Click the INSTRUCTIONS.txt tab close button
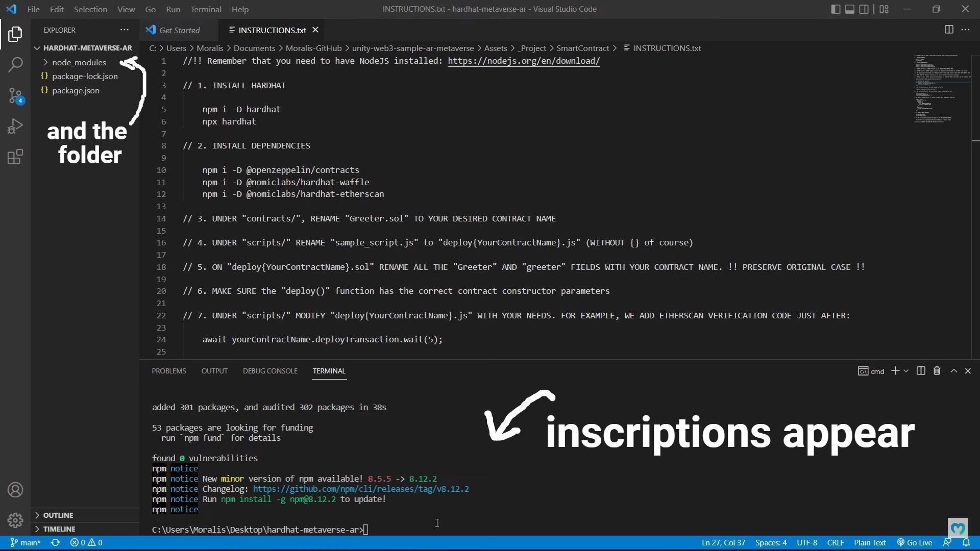This screenshot has width=980, height=551. click(315, 30)
